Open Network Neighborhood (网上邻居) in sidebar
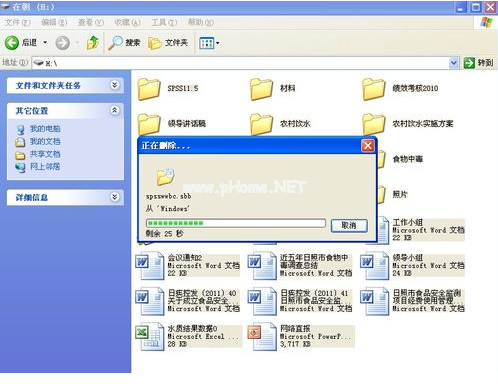Image resolution: width=498 pixels, height=391 pixels. (x=45, y=167)
